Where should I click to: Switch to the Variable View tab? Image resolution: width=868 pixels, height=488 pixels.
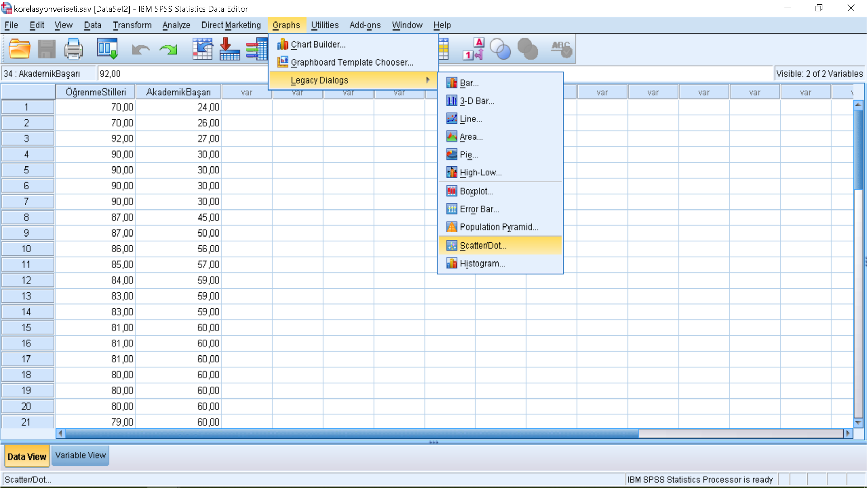pyautogui.click(x=80, y=455)
